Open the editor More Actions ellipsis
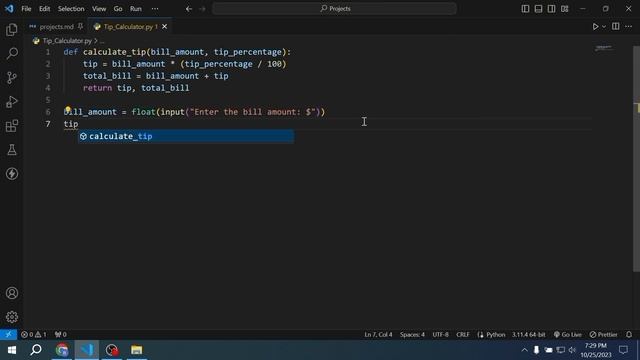The image size is (640, 360). coord(629,27)
